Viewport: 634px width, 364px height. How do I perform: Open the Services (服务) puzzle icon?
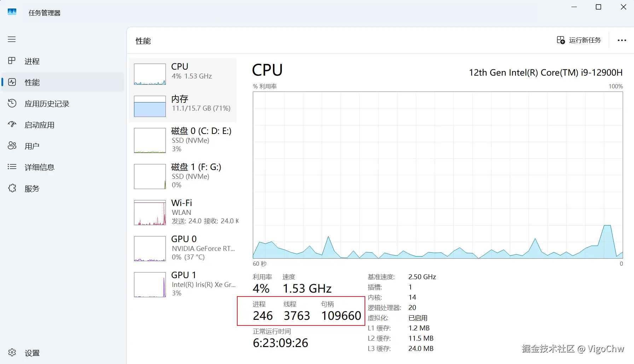(x=12, y=188)
